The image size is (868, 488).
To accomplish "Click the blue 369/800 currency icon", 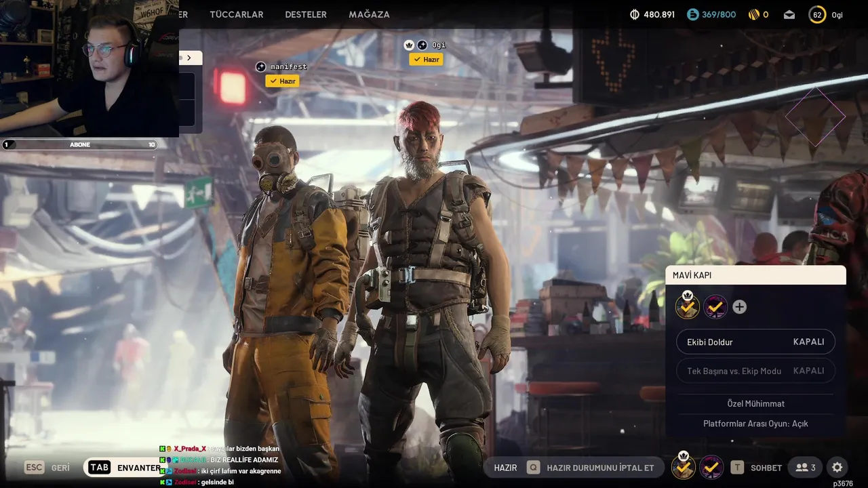I will coord(692,14).
